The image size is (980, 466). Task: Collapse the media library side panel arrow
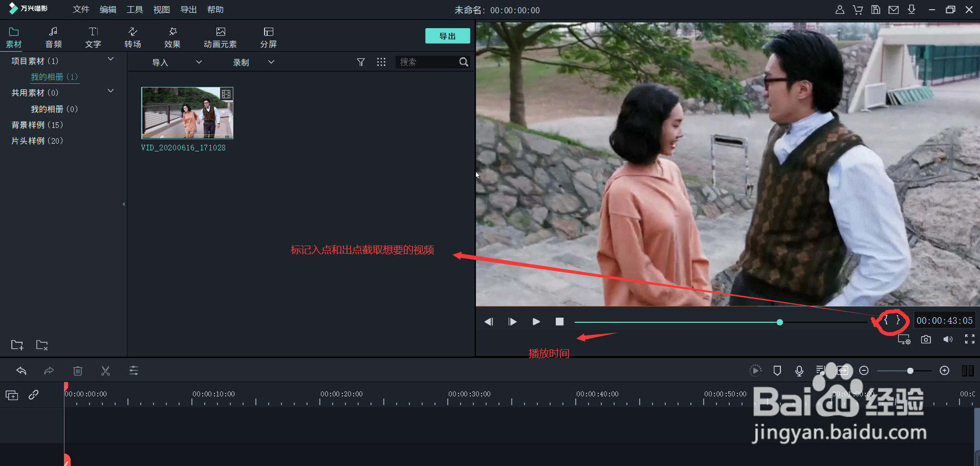pyautogui.click(x=123, y=204)
